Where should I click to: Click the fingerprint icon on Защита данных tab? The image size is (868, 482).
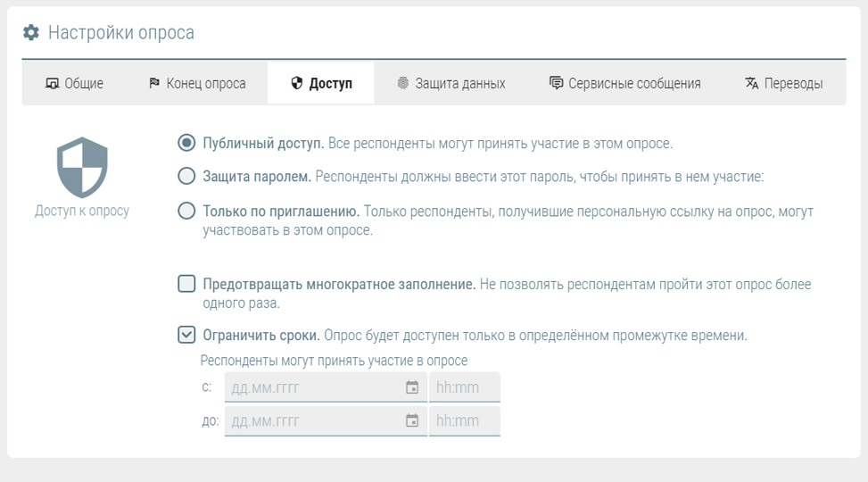[403, 84]
